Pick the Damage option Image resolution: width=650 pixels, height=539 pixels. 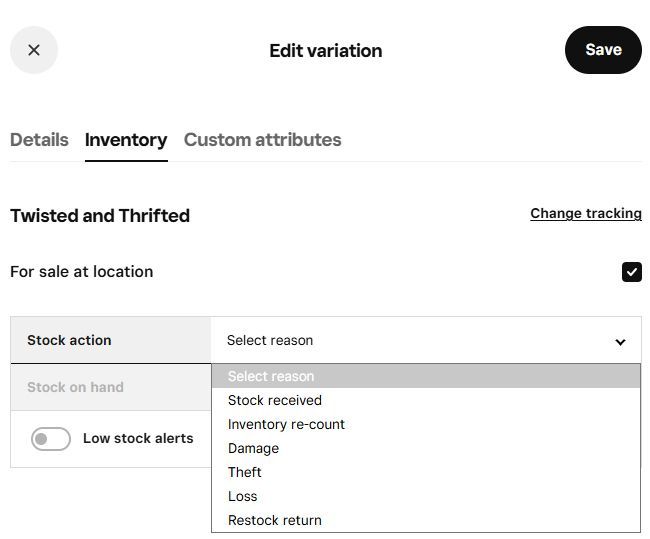[x=253, y=448]
